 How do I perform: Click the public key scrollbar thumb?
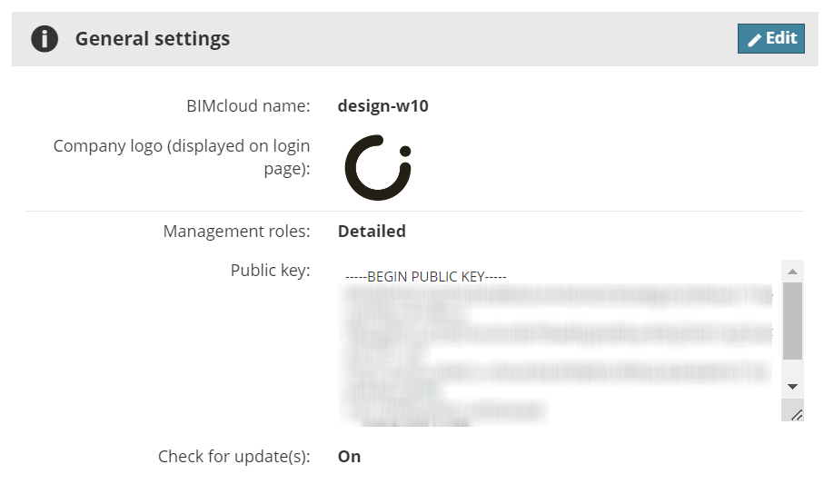pyautogui.click(x=792, y=320)
